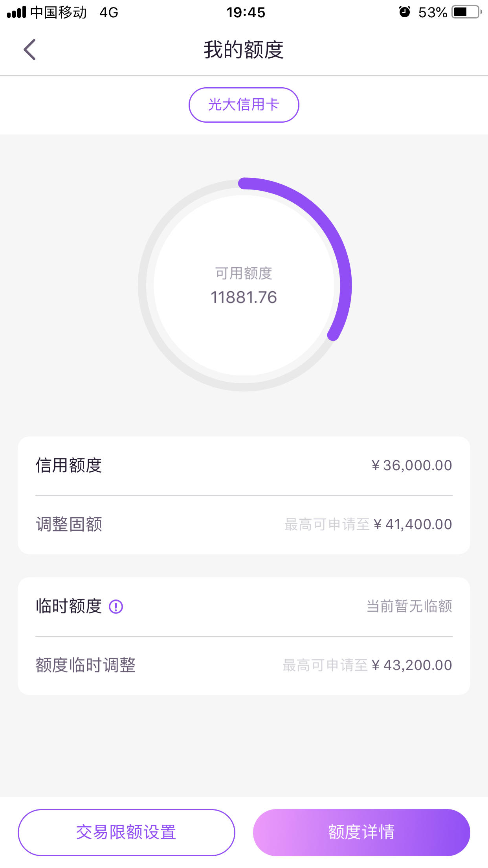The width and height of the screenshot is (488, 868).
Task: Tap the 可用额度 11881.76 circle center
Action: point(244,285)
